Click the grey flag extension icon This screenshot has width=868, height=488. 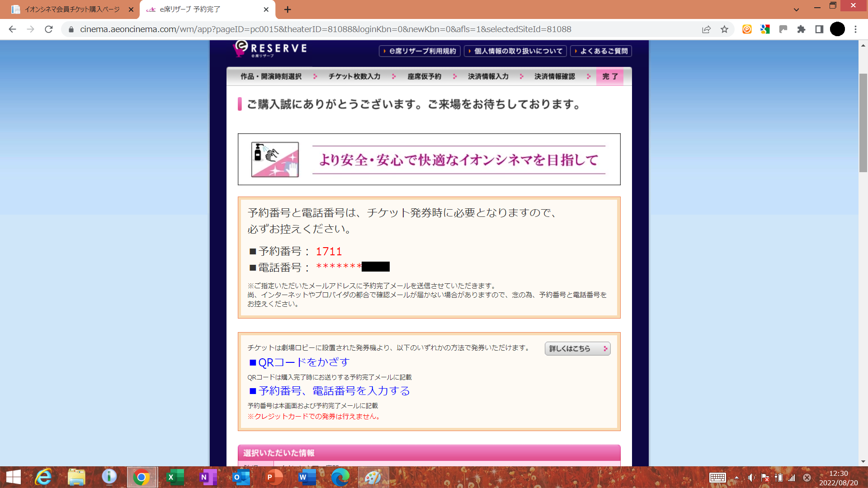point(783,29)
